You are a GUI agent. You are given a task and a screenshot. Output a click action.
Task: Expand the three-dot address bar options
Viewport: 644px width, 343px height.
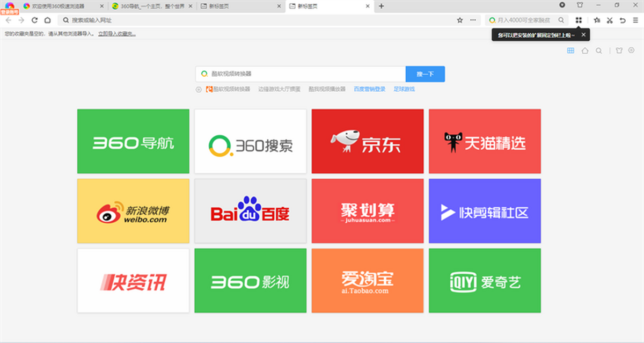pyautogui.click(x=473, y=20)
